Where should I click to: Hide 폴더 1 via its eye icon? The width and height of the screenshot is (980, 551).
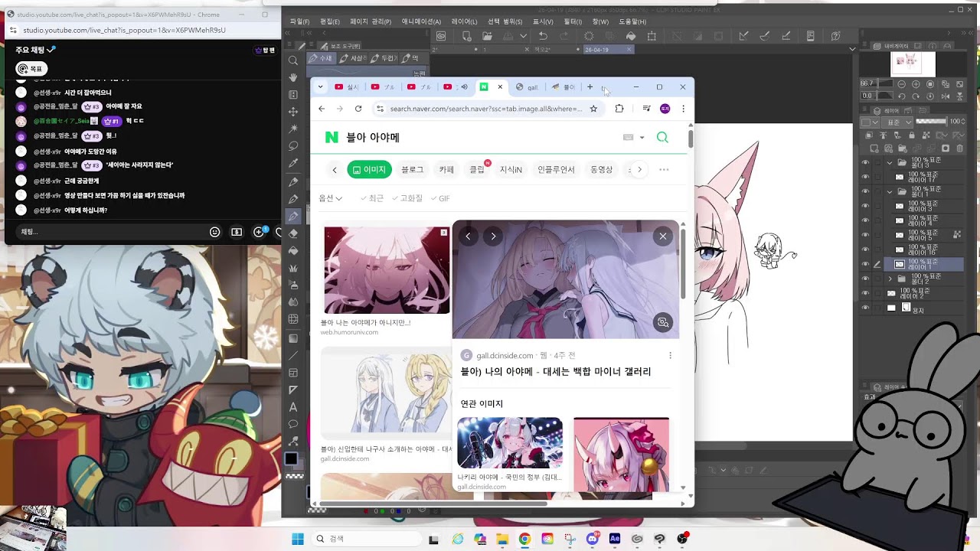[866, 191]
